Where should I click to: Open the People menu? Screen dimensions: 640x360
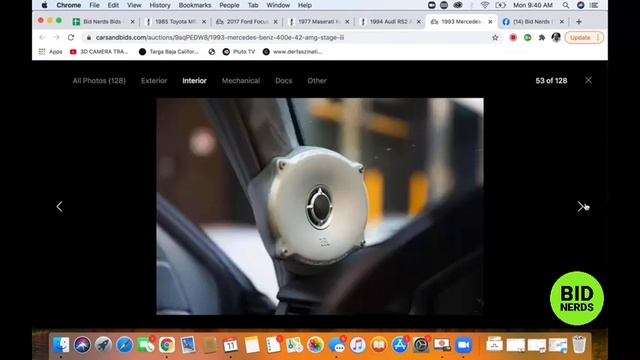click(229, 5)
